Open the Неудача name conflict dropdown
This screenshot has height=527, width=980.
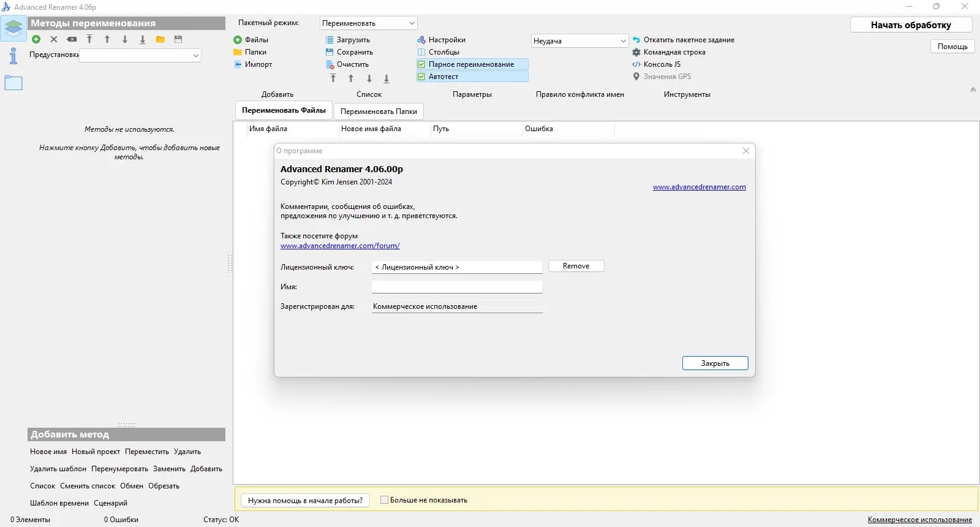580,41
